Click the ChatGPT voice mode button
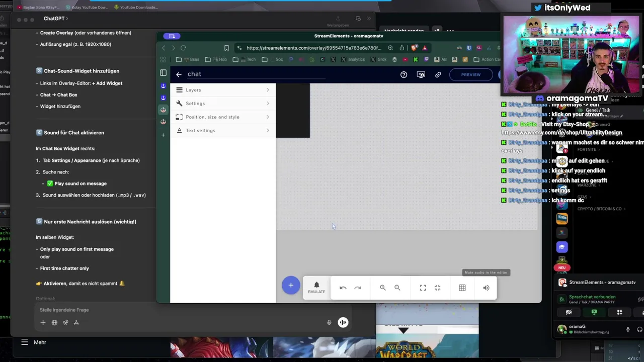 343,322
